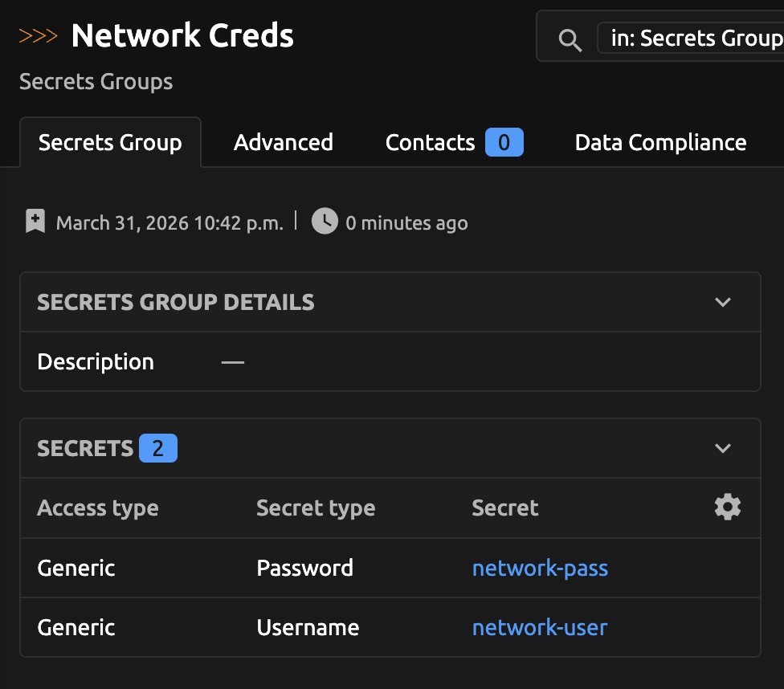Image resolution: width=784 pixels, height=689 pixels.
Task: Click the Secret column header
Action: tap(505, 508)
